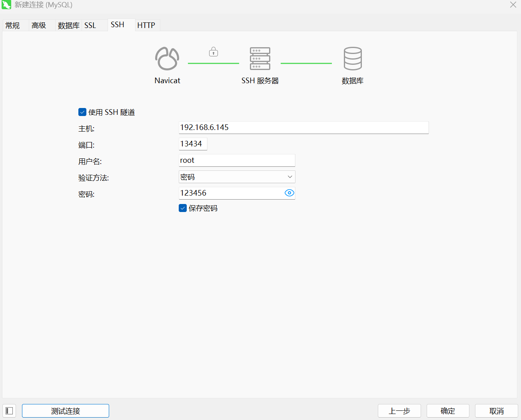Click the database cylinder icon

coord(353,58)
